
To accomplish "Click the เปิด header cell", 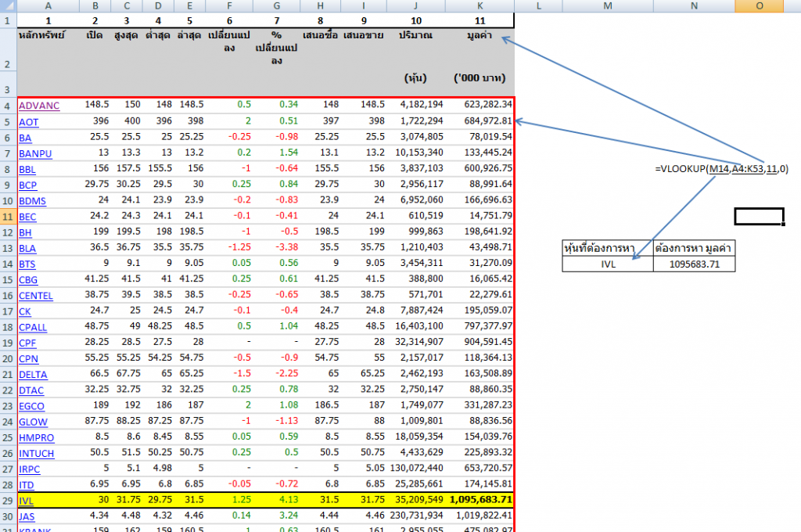I will (95, 48).
